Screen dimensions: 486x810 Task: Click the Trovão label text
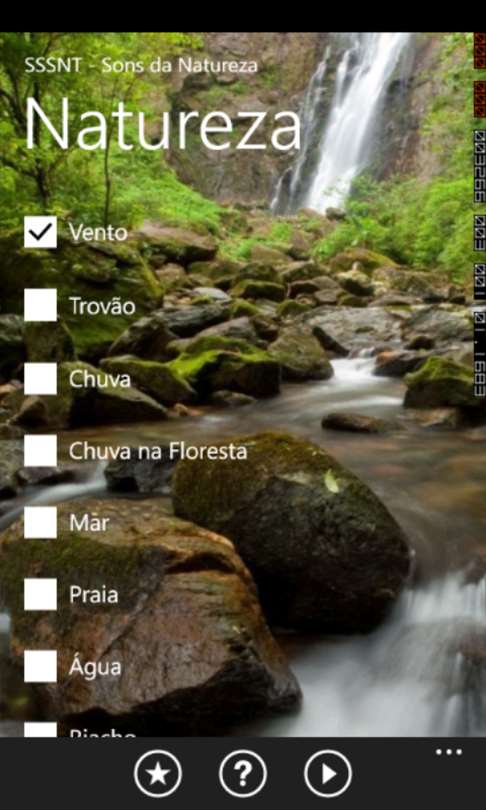click(x=102, y=306)
